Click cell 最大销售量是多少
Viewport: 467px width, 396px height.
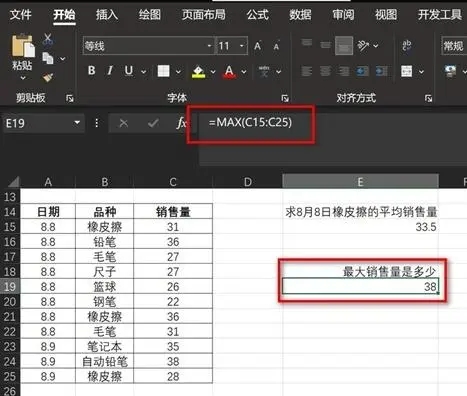pos(360,272)
